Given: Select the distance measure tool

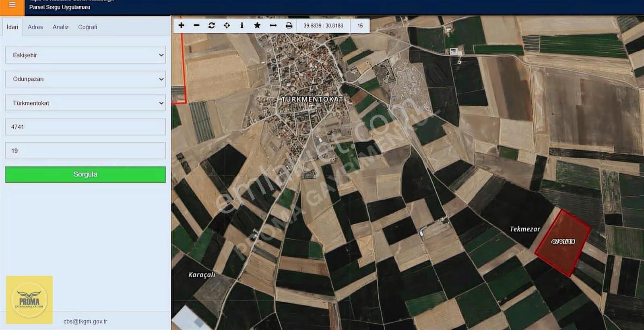Looking at the screenshot, I should pyautogui.click(x=273, y=25).
